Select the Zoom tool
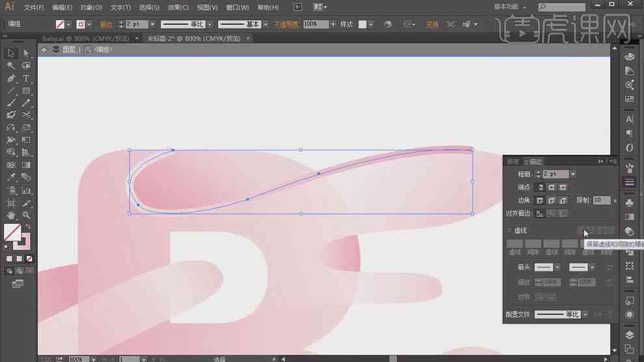The image size is (644, 362). click(x=26, y=215)
